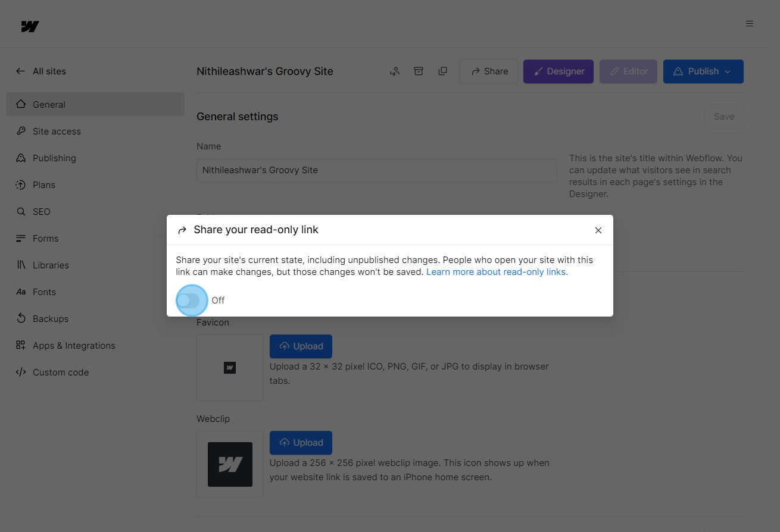Click the Webclip section label
780x532 pixels.
213,419
